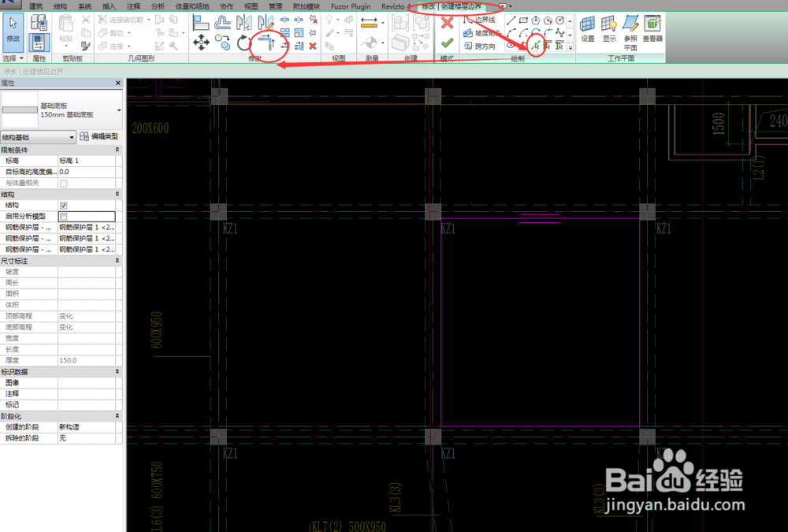The height and width of the screenshot is (532, 788).
Task: Collapse the 结构 properties section
Action: coord(117,194)
